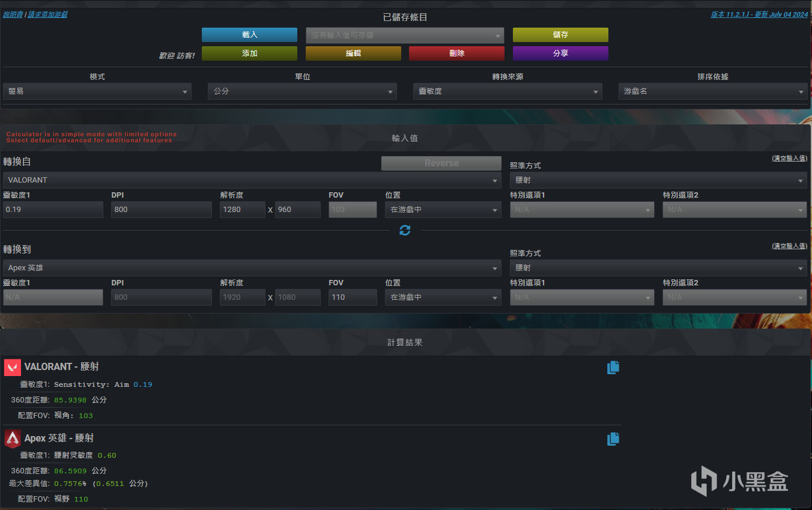The image size is (812, 510).
Task: Click the disabled target DPI field
Action: click(162, 297)
